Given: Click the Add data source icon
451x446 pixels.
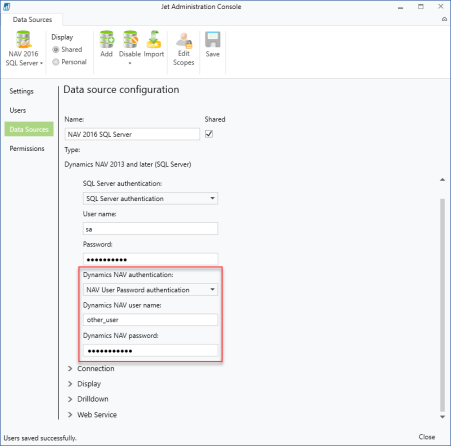Looking at the screenshot, I should pyautogui.click(x=107, y=39).
